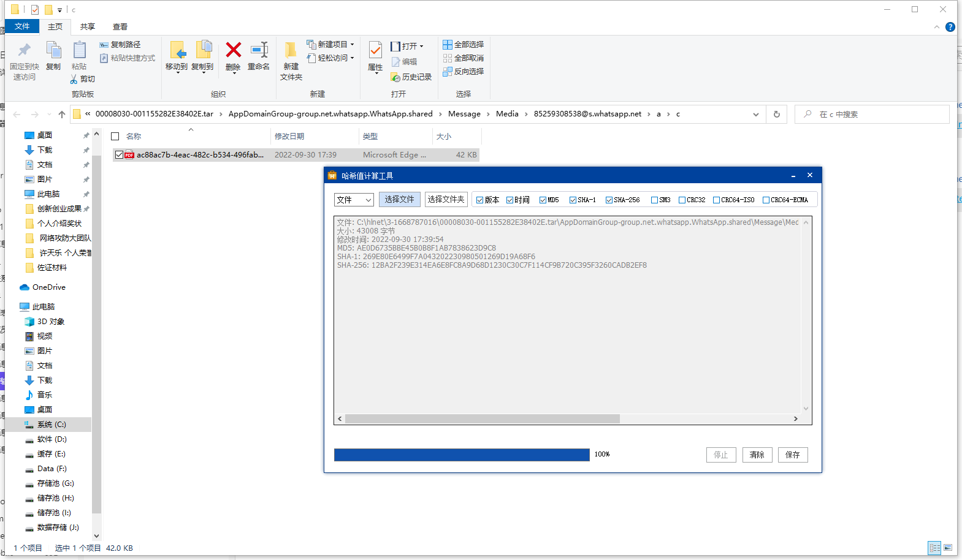Click the Properties (属性) icon
This screenshot has height=560, width=962.
coord(375,50)
